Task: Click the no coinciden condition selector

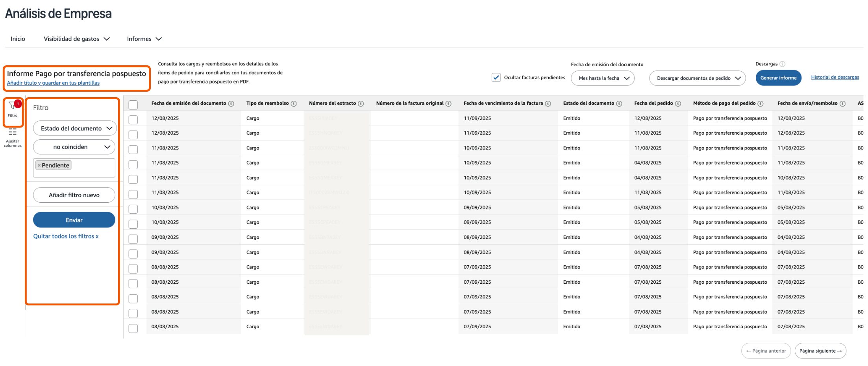Action: [x=74, y=146]
